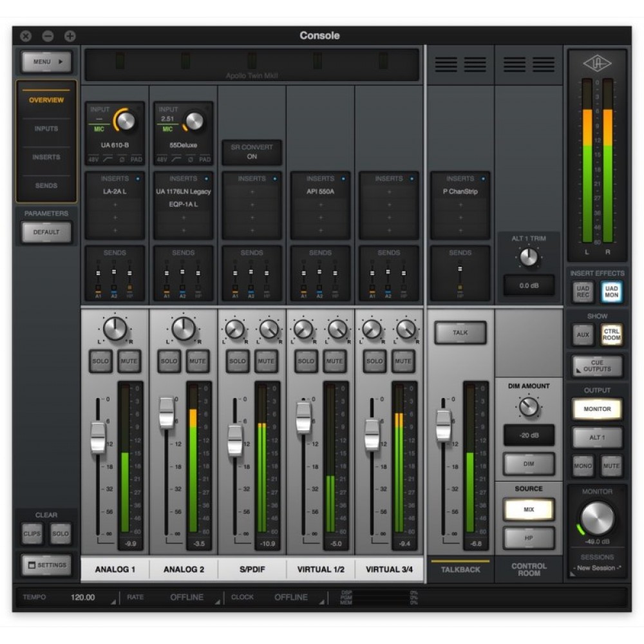The height and width of the screenshot is (644, 644).
Task: Switch to the OVERVIEW view
Action: point(46,100)
